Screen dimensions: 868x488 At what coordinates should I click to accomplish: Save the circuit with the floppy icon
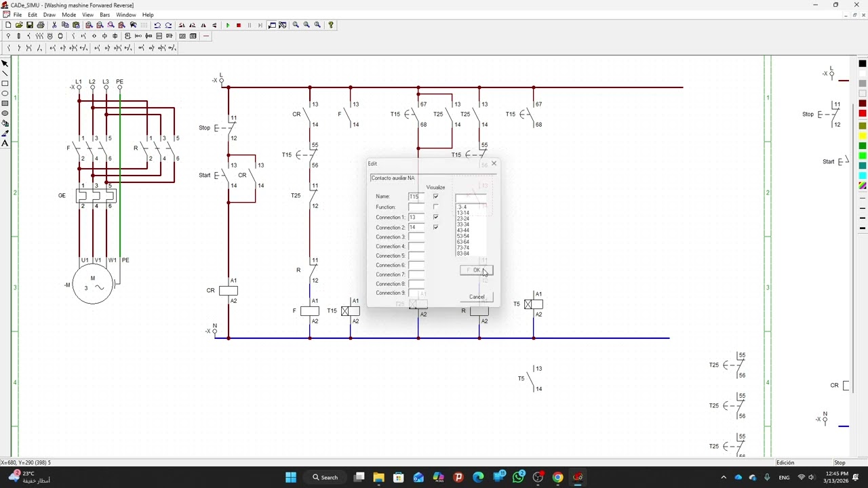29,25
